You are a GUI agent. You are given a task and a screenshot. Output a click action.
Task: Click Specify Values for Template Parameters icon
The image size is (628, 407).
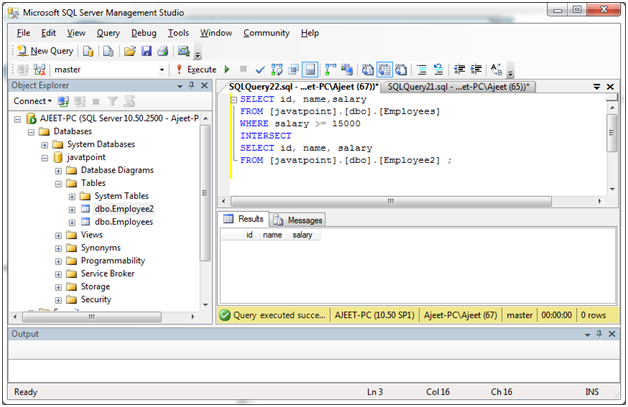496,70
